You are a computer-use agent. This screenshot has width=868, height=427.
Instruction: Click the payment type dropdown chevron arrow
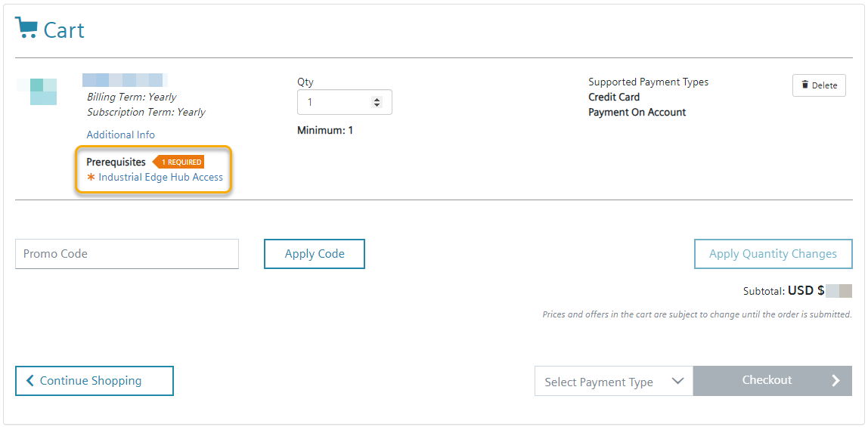tap(677, 381)
